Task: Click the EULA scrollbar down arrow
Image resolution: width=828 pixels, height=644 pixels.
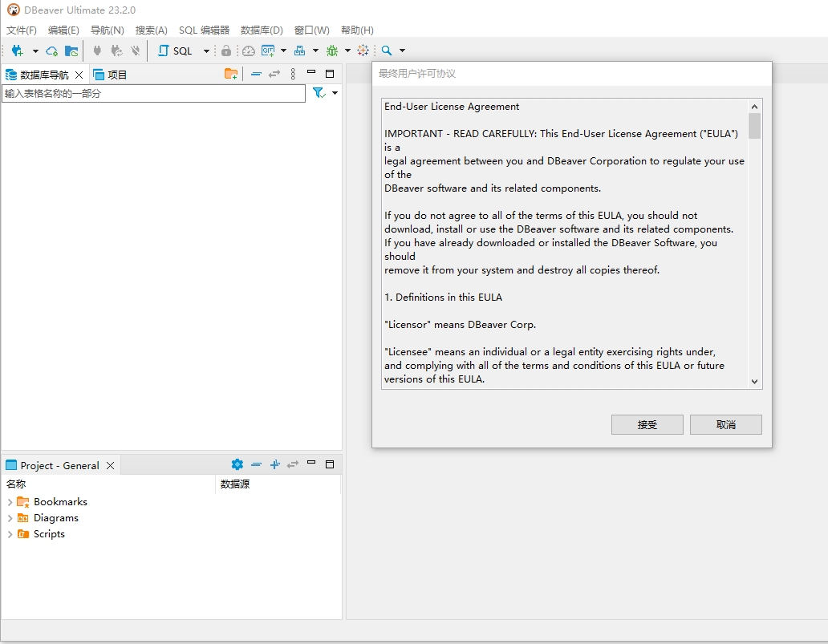Action: point(754,382)
